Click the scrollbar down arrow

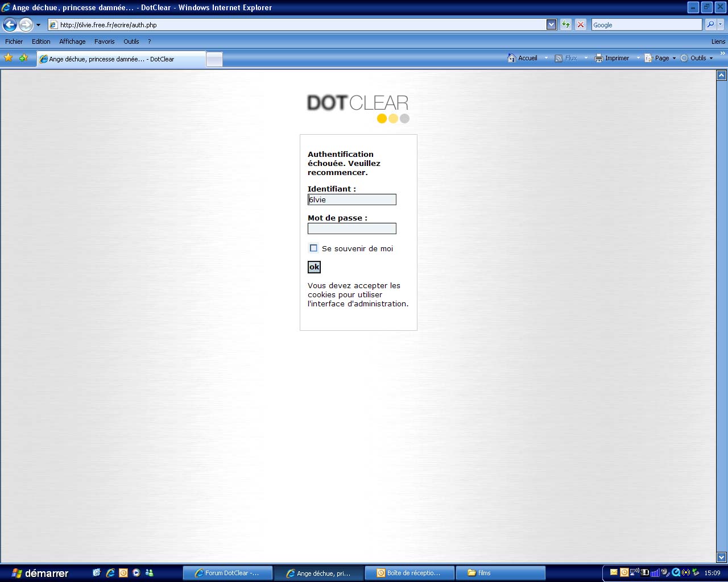722,558
